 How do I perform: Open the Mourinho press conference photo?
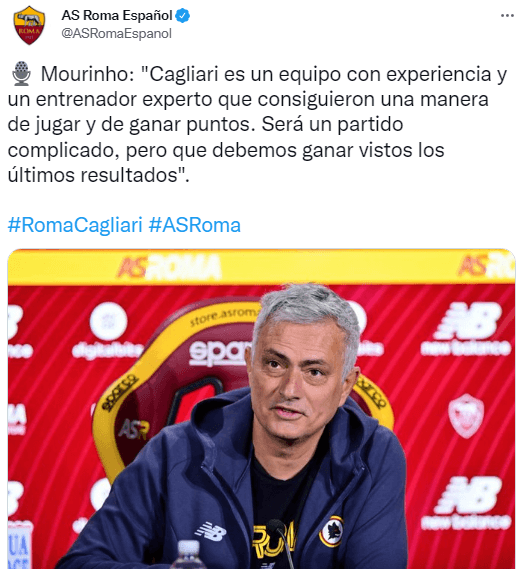pos(261,409)
